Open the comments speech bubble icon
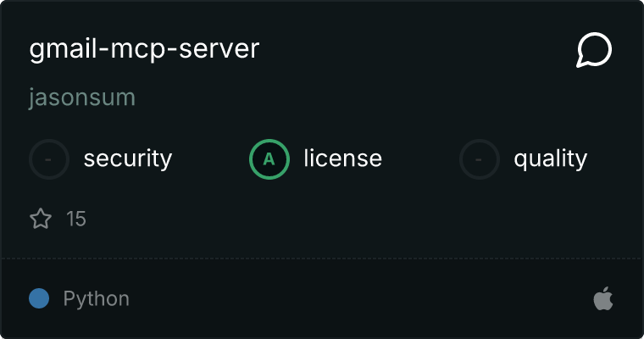644x339 pixels. (x=594, y=51)
